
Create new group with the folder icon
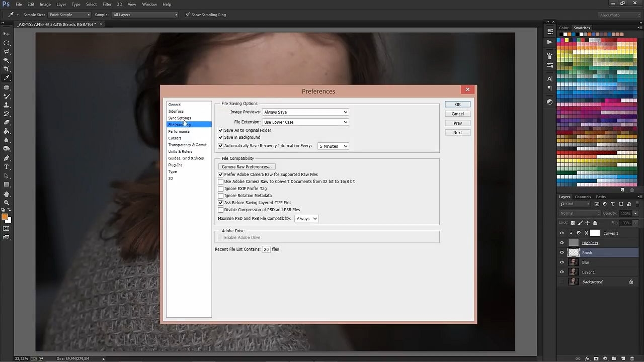click(614, 358)
